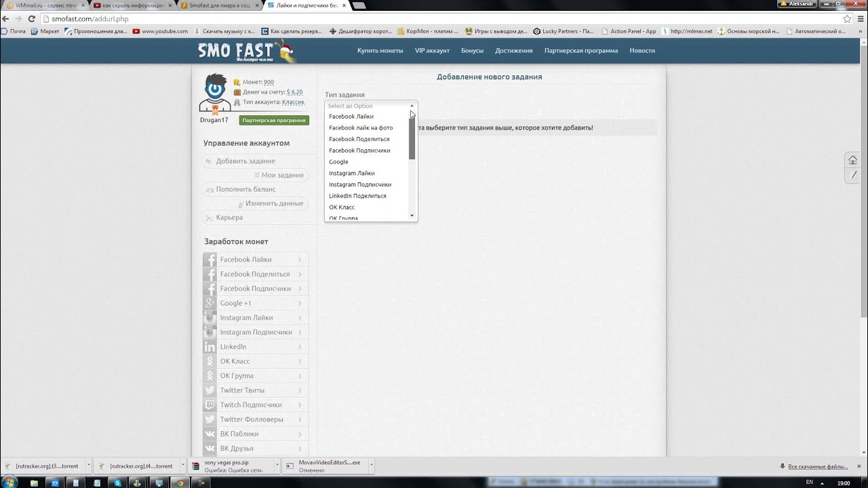Choose LinkedIn Поделиться from the dropdown
Screen dimensions: 868x488
click(x=357, y=196)
